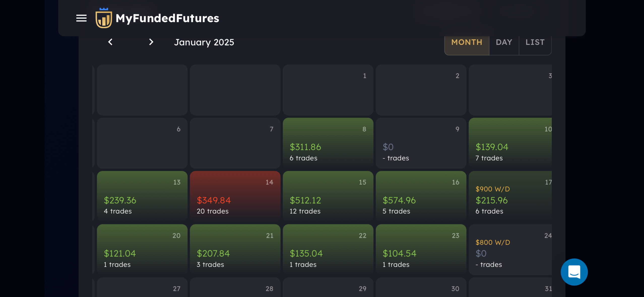
Task: Advance to next month arrow
Action: tap(151, 42)
